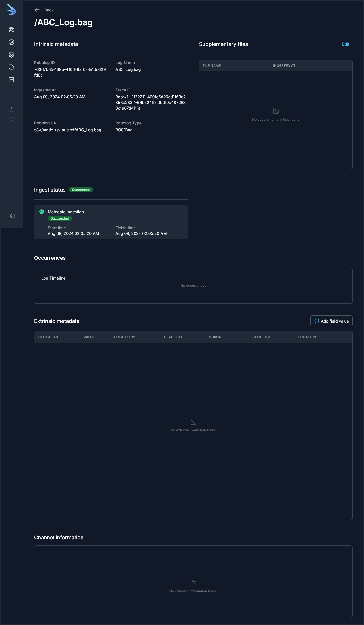Click the Extrinsic metadata heading
This screenshot has height=625, width=364.
coord(57,321)
